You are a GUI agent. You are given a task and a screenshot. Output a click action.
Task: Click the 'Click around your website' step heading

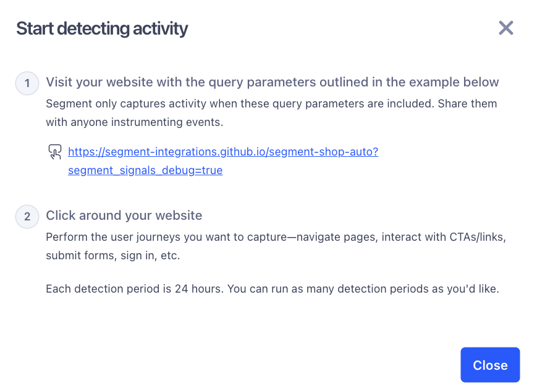[124, 215]
